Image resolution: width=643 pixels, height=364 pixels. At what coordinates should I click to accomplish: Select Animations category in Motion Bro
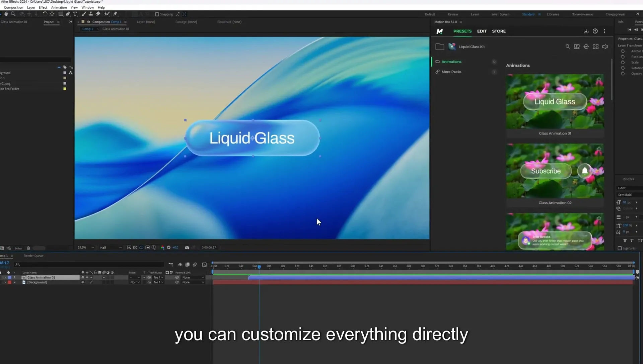pos(451,62)
